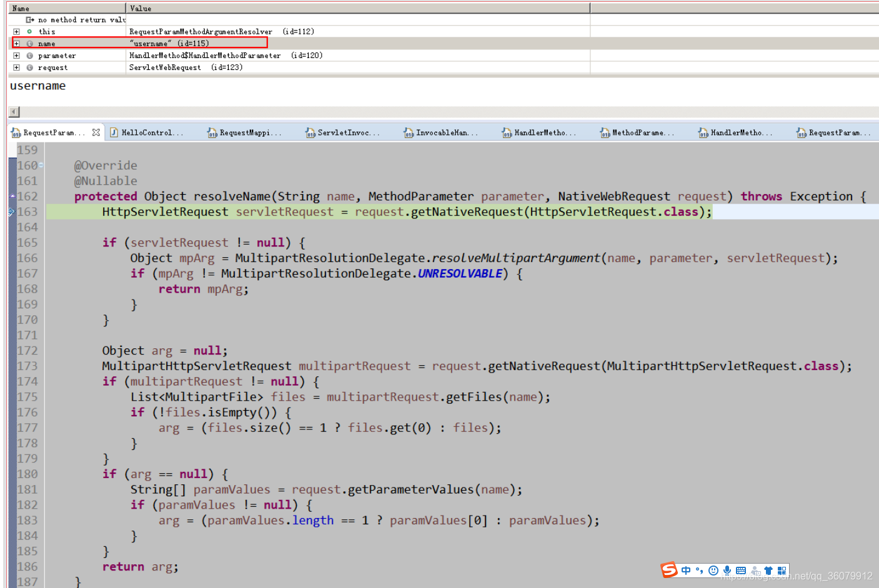Click the horizontal scrollbar track below 'username'
The image size is (879, 588).
(449, 112)
